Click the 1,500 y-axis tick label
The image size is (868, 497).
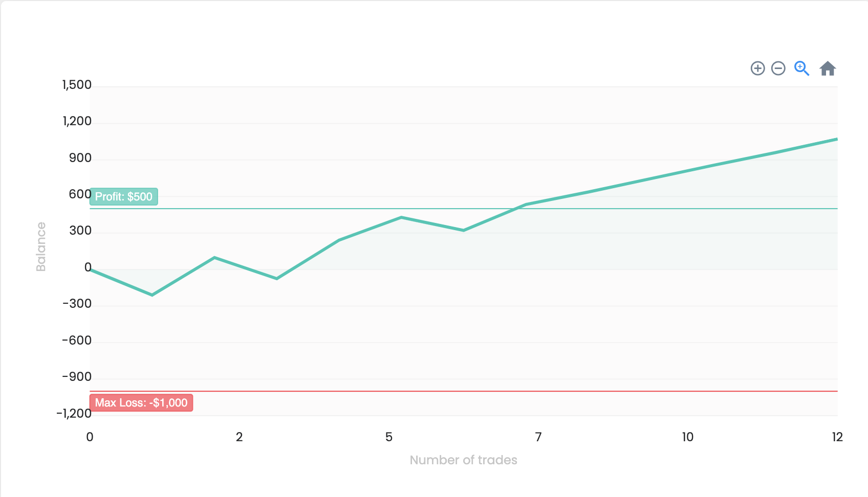77,85
